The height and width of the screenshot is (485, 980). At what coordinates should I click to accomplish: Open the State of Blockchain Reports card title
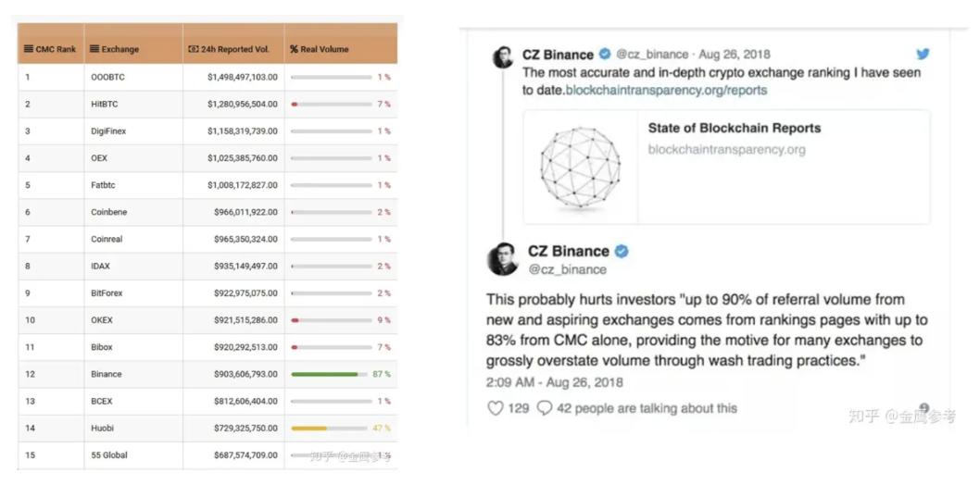[734, 128]
